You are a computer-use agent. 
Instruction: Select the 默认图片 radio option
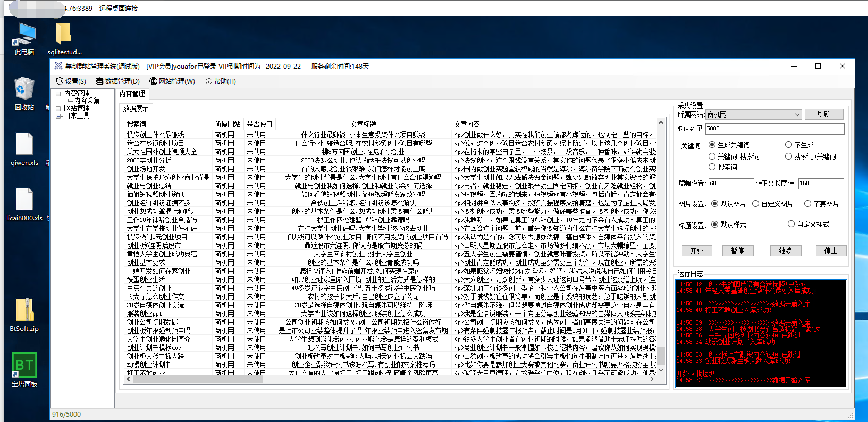729,204
